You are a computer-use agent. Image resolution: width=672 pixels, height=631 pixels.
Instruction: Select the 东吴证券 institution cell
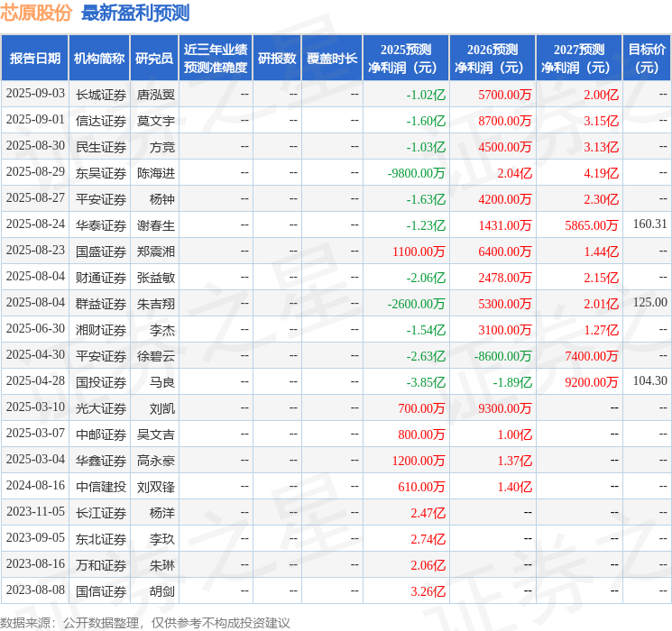[x=101, y=173]
